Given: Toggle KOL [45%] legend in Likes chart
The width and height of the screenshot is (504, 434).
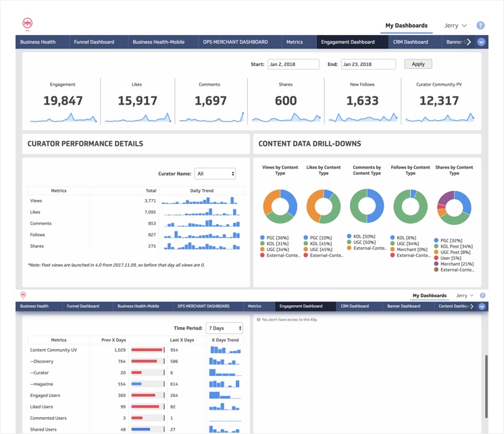Looking at the screenshot, I should [x=318, y=244].
